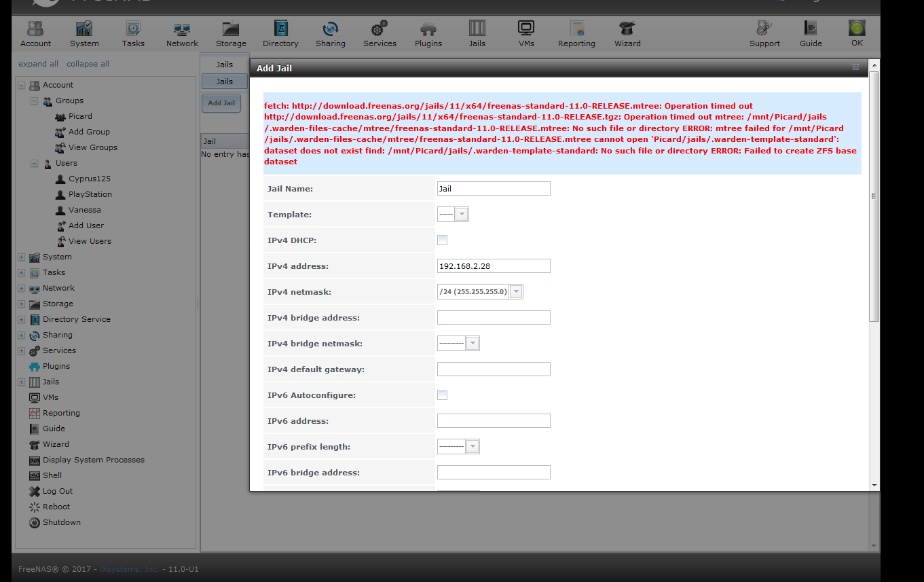
Task: Click the Shell icon in the sidebar
Action: click(x=35, y=475)
